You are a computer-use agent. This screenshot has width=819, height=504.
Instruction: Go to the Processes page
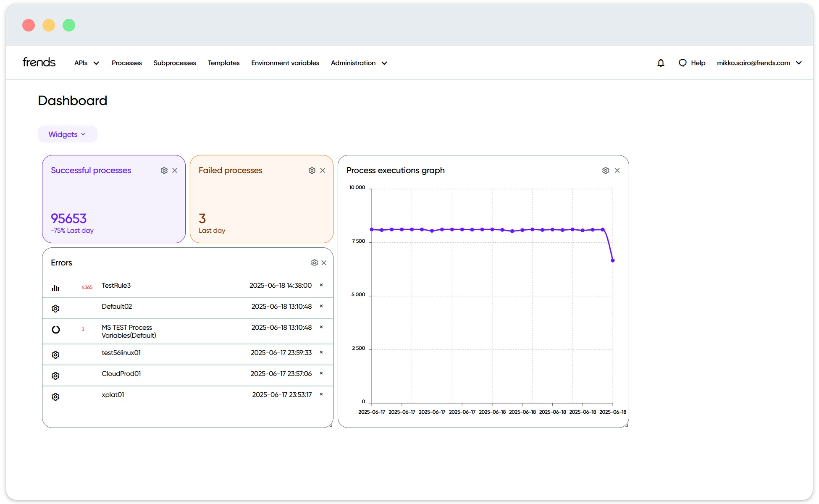point(126,63)
